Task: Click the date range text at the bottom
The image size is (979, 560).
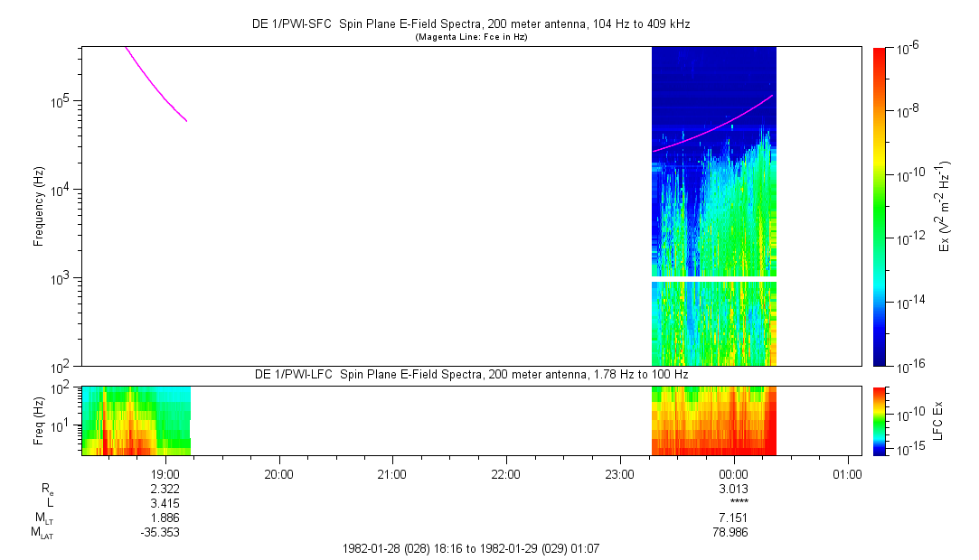Action: 470,549
